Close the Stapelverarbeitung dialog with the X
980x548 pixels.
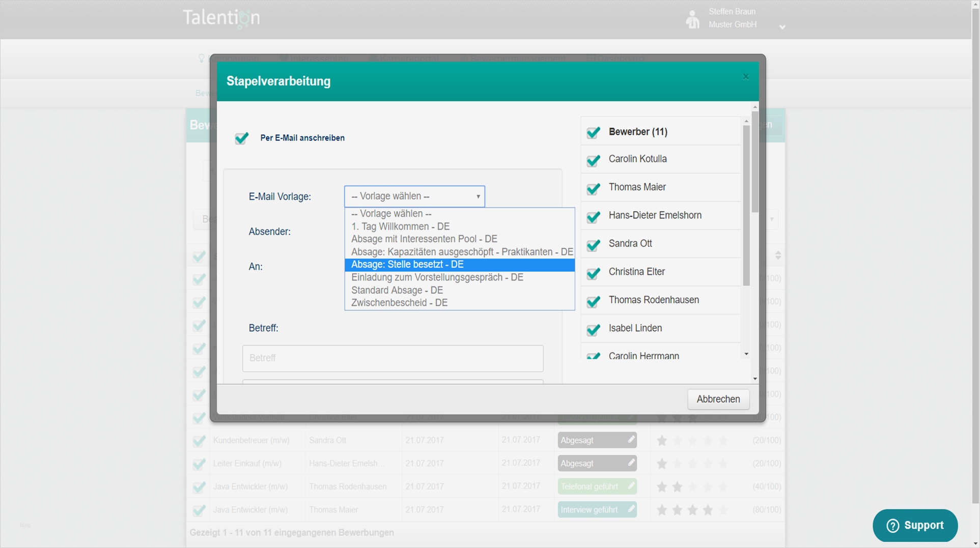click(746, 77)
